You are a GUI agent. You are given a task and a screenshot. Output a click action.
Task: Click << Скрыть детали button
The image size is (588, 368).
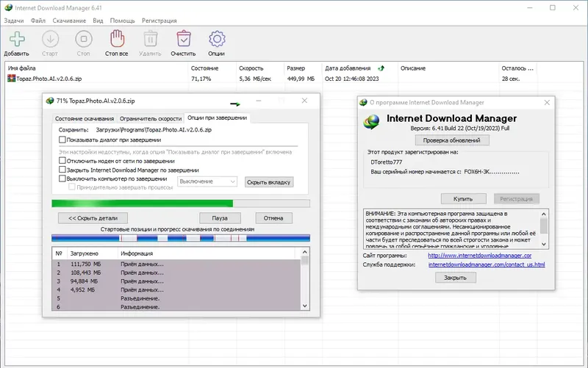93,218
